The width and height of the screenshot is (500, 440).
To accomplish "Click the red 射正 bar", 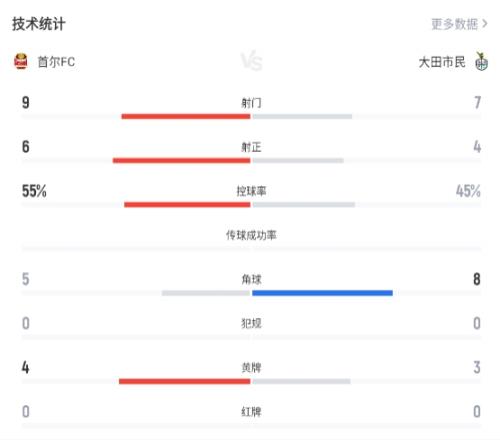I will tap(181, 161).
